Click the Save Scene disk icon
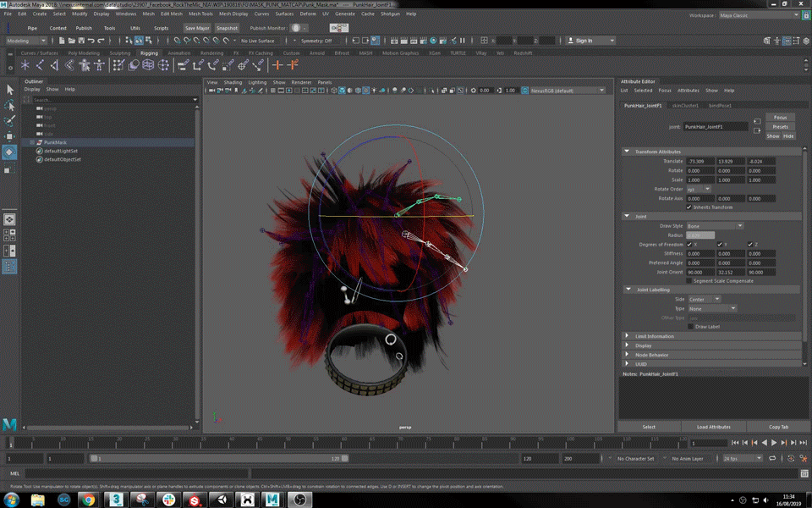The image size is (812, 508). pos(81,41)
